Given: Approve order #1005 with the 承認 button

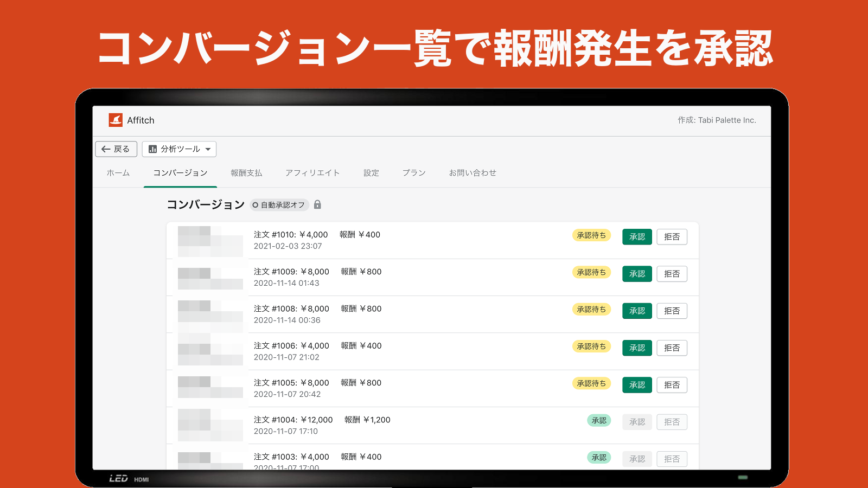Looking at the screenshot, I should 636,384.
